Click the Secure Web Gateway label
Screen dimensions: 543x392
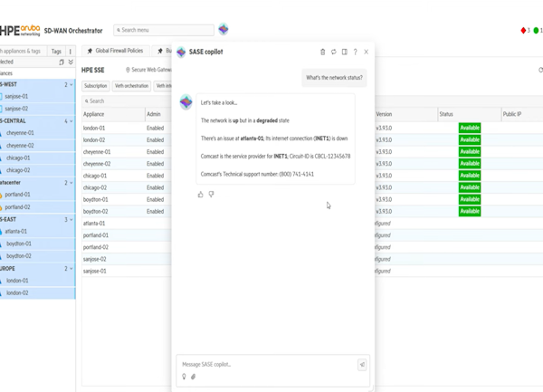coord(149,70)
